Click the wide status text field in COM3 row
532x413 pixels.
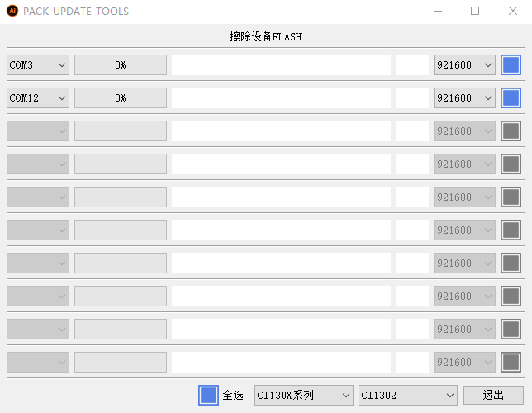point(281,65)
